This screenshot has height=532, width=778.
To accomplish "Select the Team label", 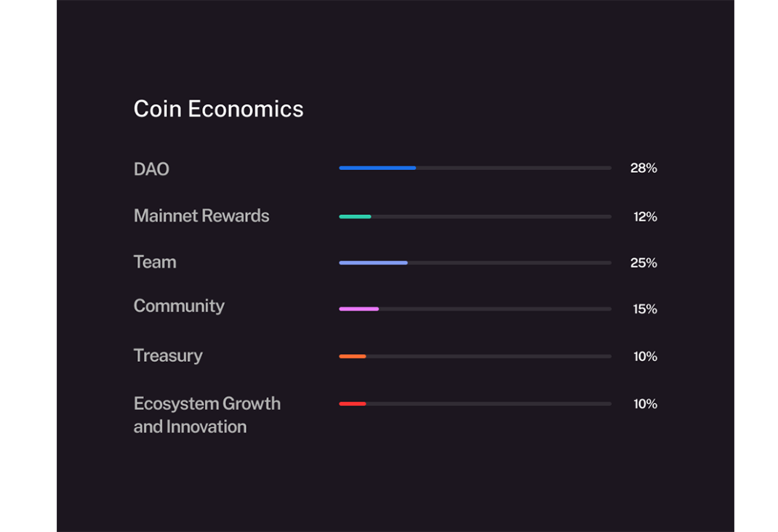I will tap(155, 262).
